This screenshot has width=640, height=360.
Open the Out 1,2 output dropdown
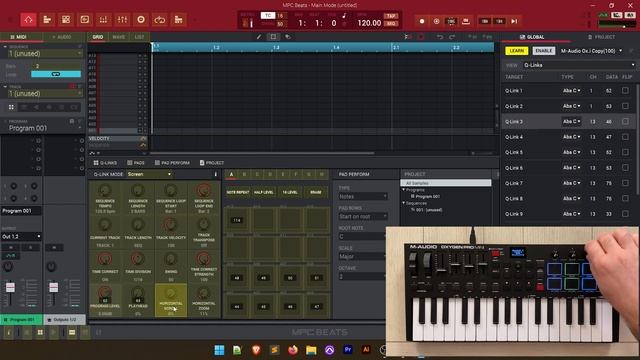[21, 236]
